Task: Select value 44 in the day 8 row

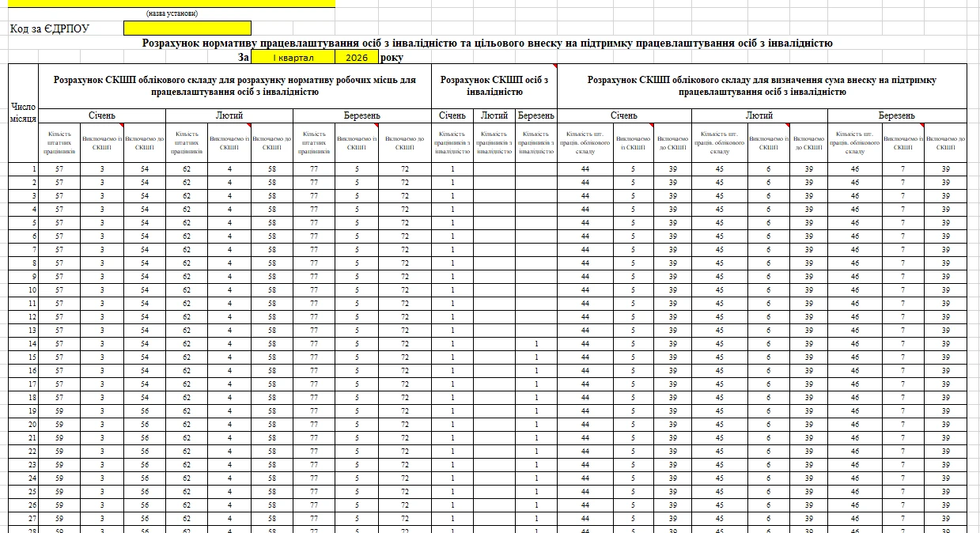Action: point(585,263)
